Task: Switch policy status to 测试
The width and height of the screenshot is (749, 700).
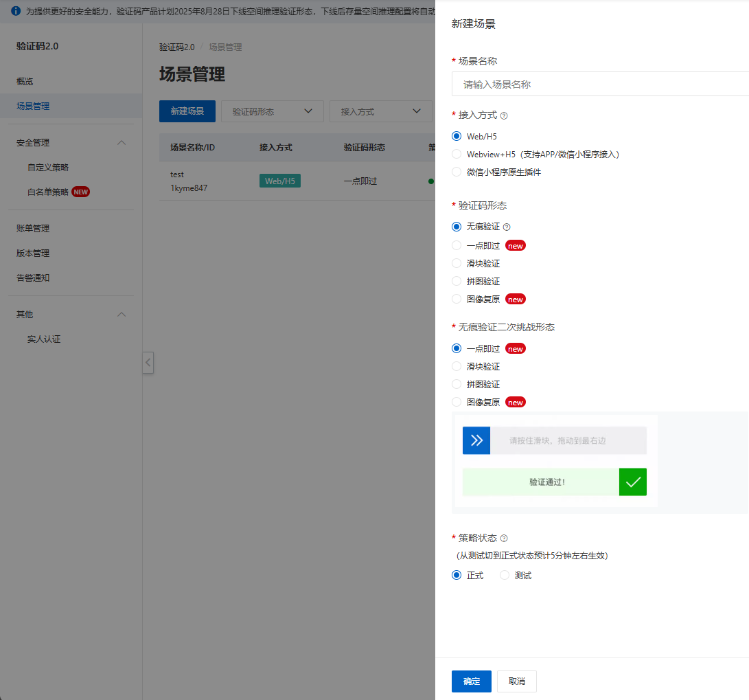Action: point(505,575)
